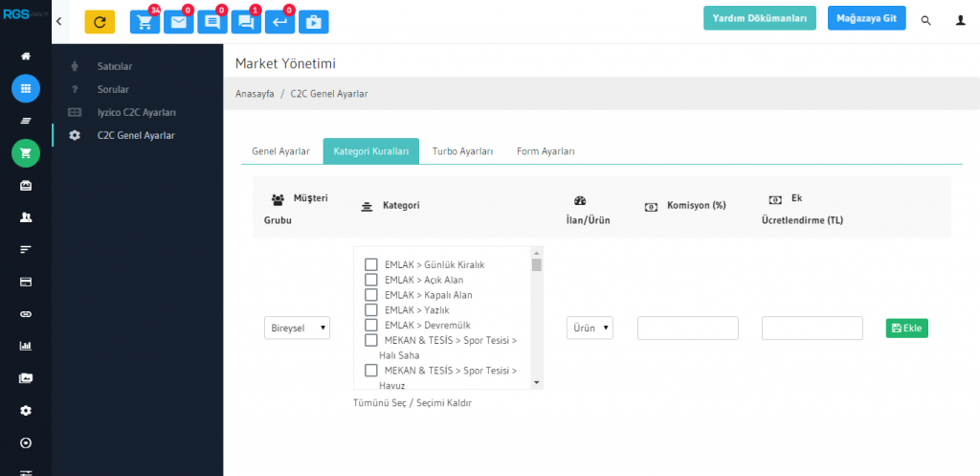The image size is (980, 476).
Task: Open the user profile icon
Action: coord(960,20)
